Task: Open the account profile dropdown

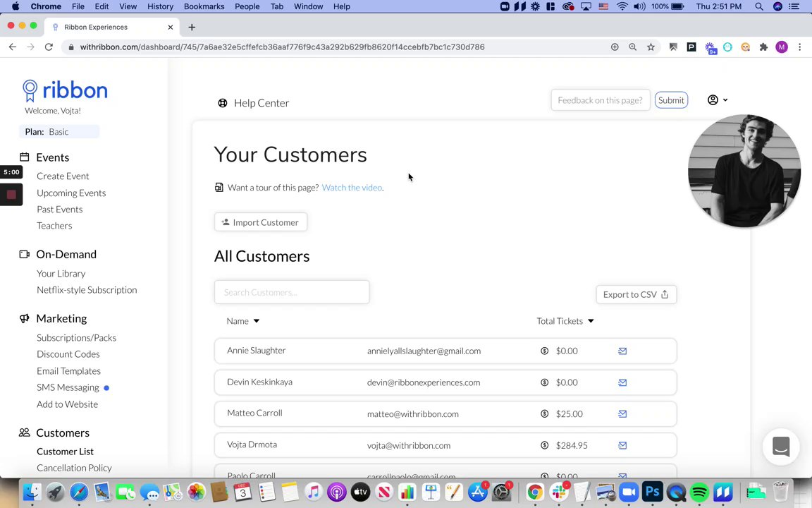Action: point(717,100)
